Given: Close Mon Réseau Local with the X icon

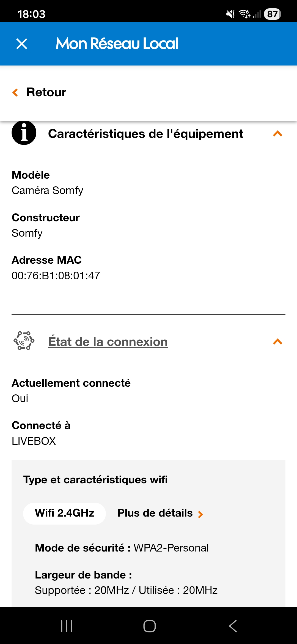Looking at the screenshot, I should (x=22, y=44).
